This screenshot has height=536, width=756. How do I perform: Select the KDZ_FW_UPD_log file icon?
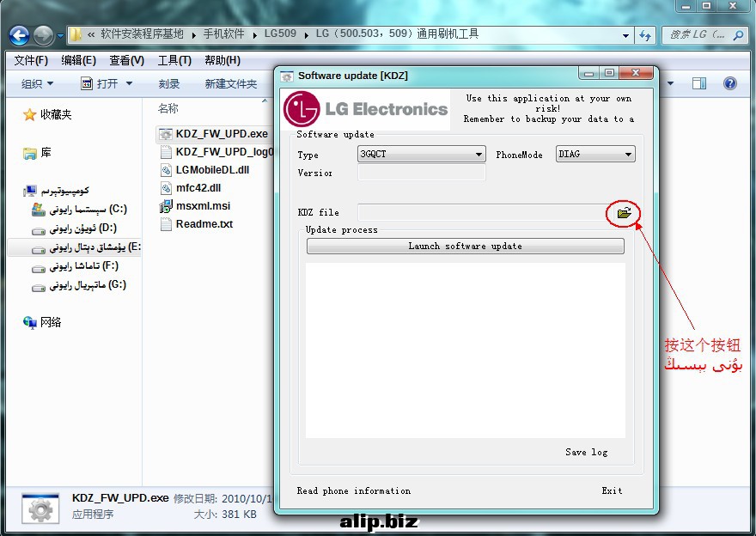pyautogui.click(x=166, y=152)
